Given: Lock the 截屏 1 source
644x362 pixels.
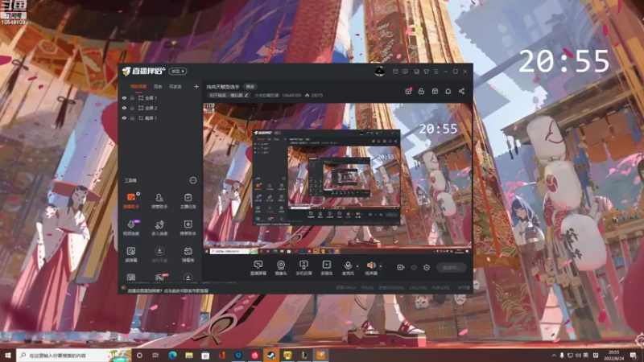Looking at the screenshot, I should tap(132, 117).
